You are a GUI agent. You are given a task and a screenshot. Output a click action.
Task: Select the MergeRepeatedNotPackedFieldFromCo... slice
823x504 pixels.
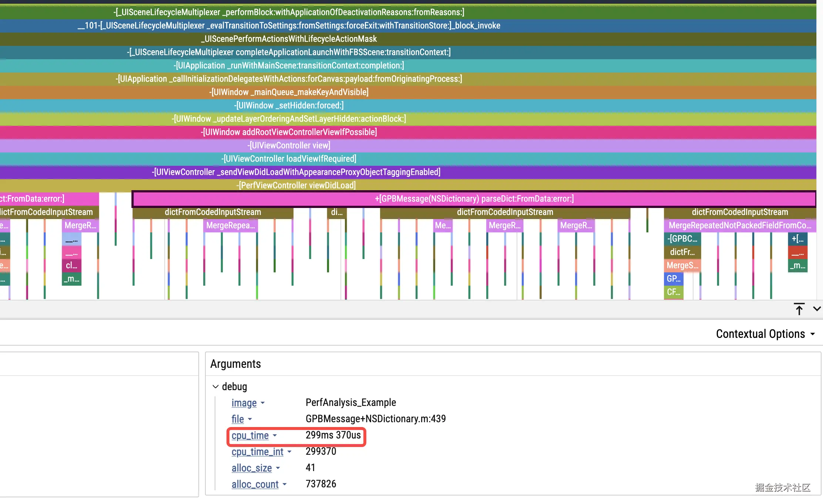tap(739, 225)
